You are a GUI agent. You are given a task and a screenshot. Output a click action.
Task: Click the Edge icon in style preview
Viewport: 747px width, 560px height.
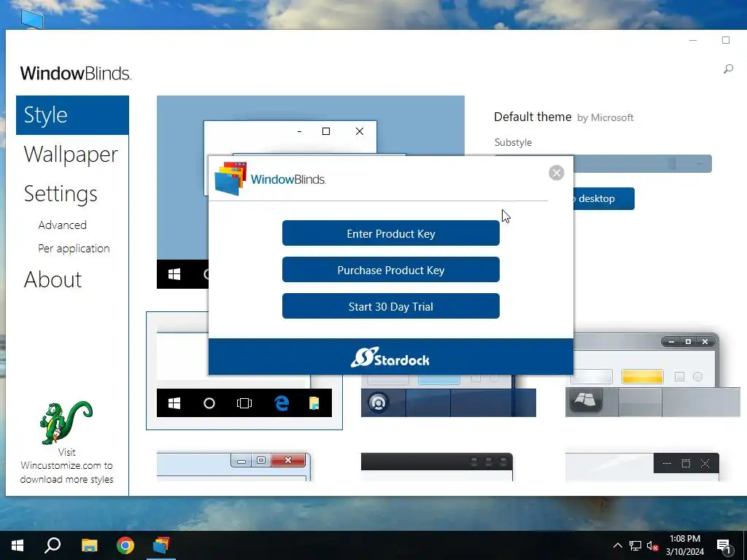282,403
